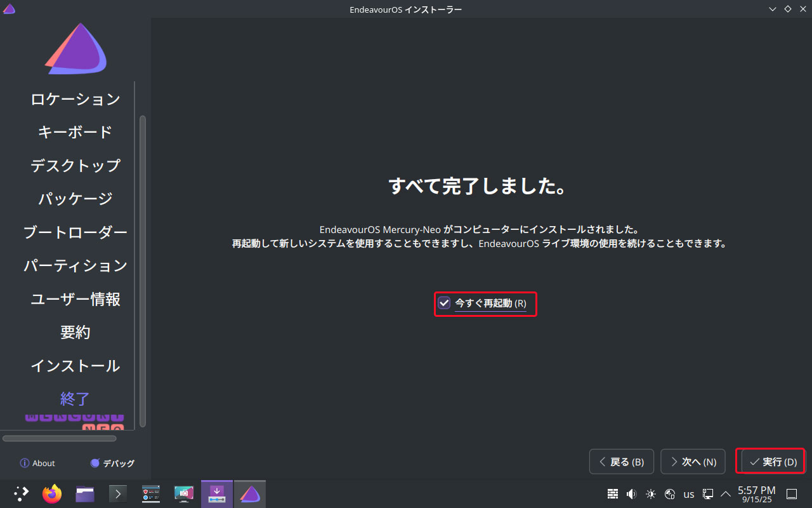The width and height of the screenshot is (812, 508).
Task: Select 要約 step in sidebar
Action: click(x=75, y=332)
